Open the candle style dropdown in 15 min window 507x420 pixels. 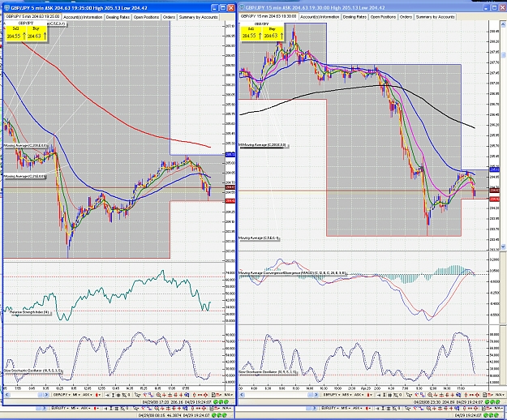[370, 395]
